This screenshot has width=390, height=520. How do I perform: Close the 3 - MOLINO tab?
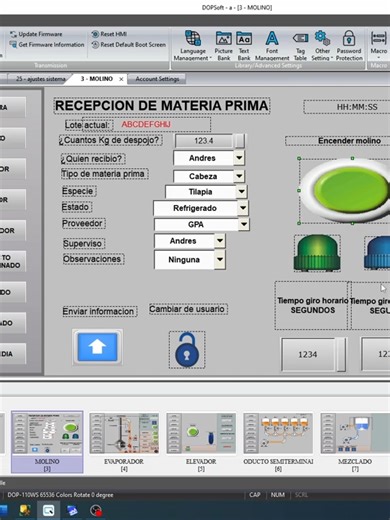(x=121, y=79)
